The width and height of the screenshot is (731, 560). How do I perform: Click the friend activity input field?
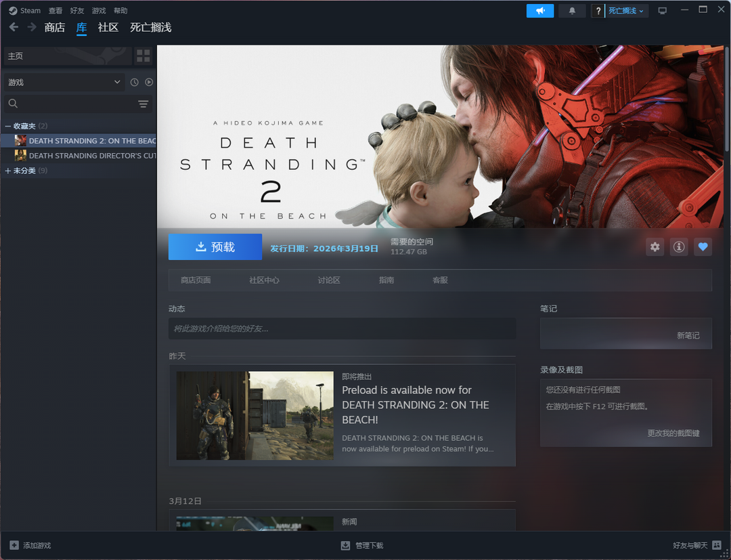pyautogui.click(x=342, y=328)
